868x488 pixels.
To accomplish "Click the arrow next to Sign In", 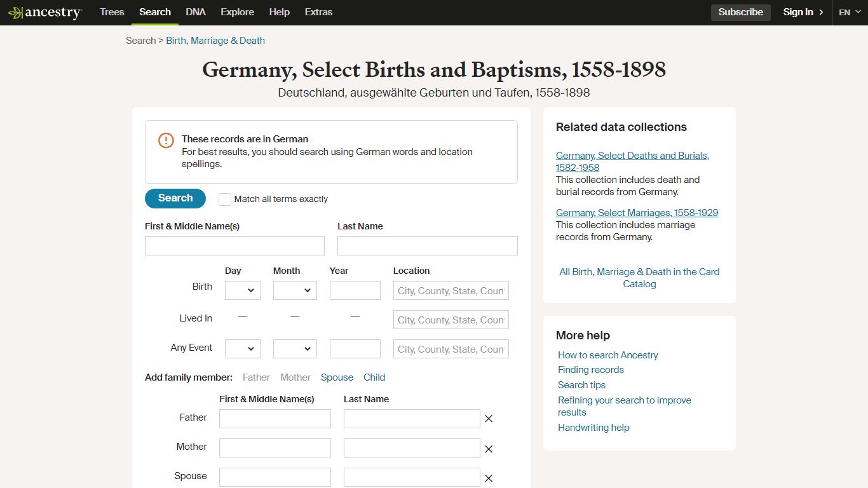I will click(x=821, y=12).
